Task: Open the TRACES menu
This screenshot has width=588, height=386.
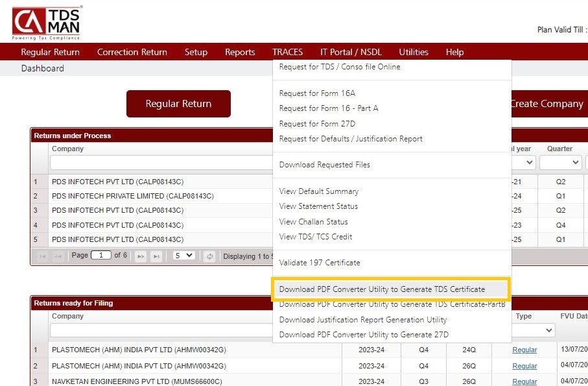Action: pyautogui.click(x=287, y=52)
